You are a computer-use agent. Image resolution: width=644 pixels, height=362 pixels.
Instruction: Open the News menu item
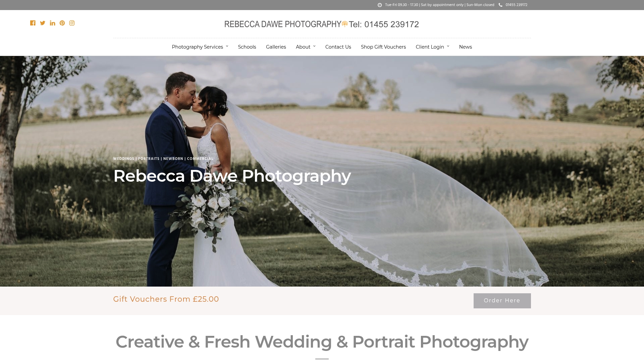[x=465, y=47]
